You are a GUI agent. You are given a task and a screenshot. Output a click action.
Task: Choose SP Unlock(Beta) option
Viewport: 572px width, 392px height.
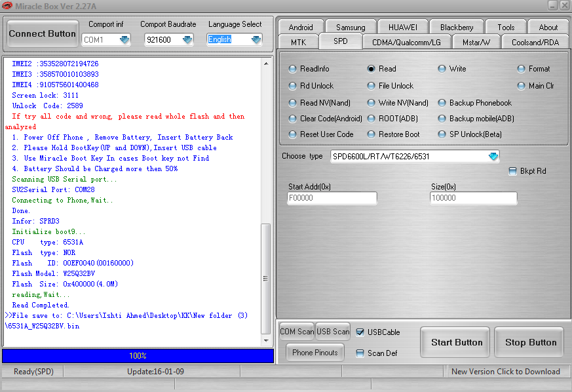click(x=470, y=134)
